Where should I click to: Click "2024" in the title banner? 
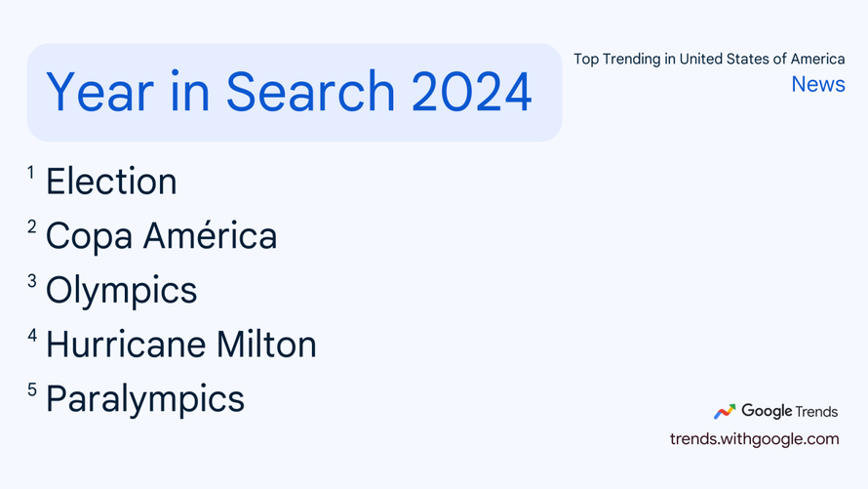coord(471,93)
